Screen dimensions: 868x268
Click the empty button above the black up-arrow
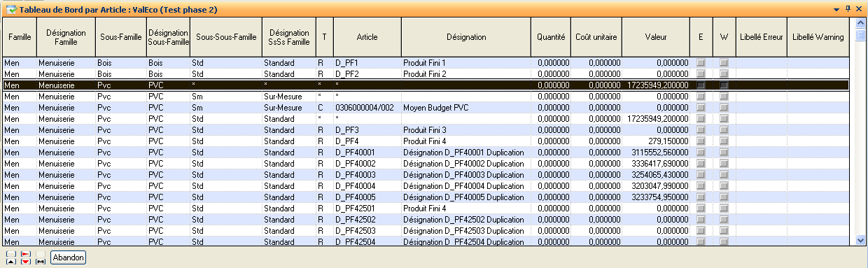[11, 254]
